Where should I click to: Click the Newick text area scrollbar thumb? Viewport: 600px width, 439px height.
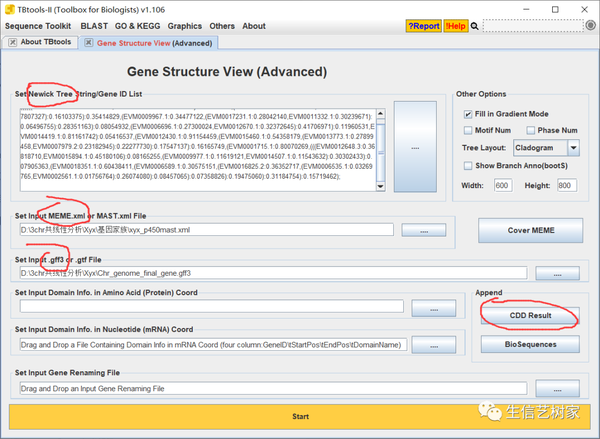click(380, 153)
